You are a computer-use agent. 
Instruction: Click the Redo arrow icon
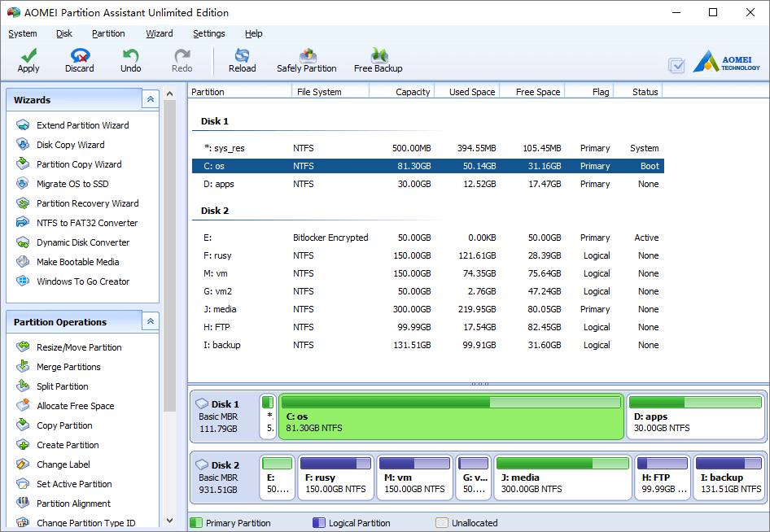tap(182, 55)
